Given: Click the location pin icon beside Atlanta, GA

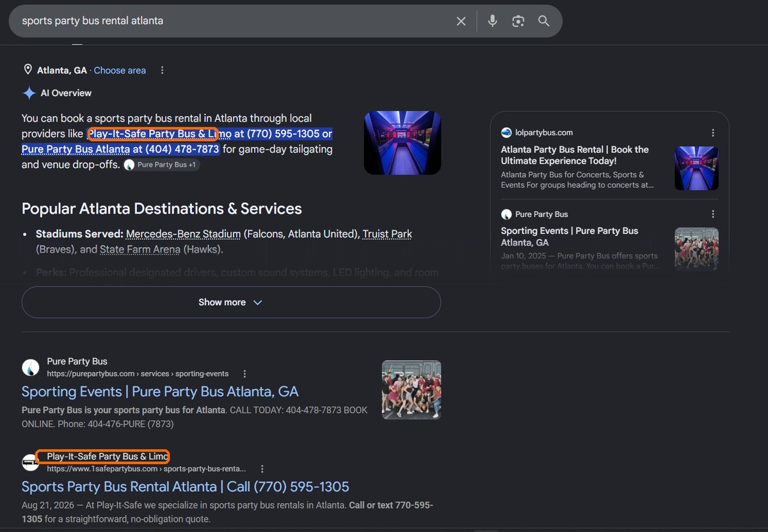Looking at the screenshot, I should (28, 70).
